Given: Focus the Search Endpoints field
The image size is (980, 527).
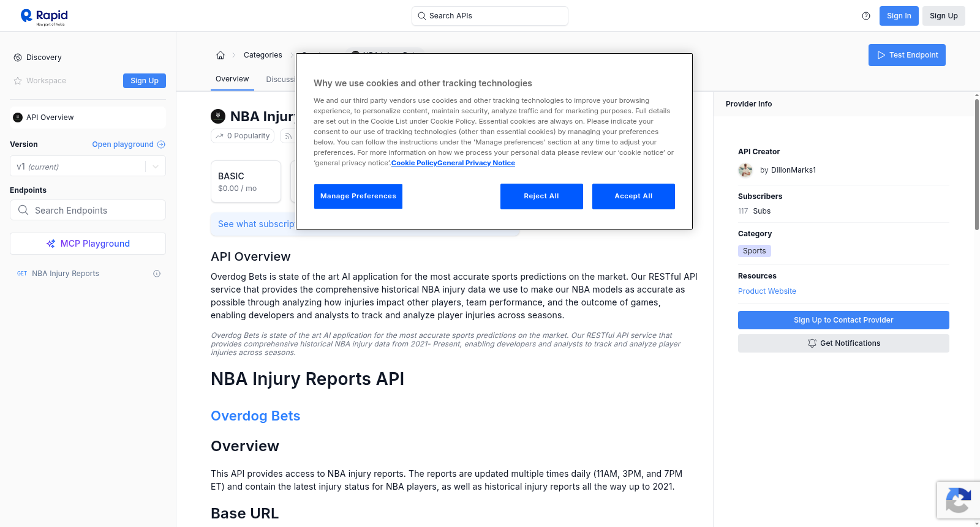Looking at the screenshot, I should point(88,210).
